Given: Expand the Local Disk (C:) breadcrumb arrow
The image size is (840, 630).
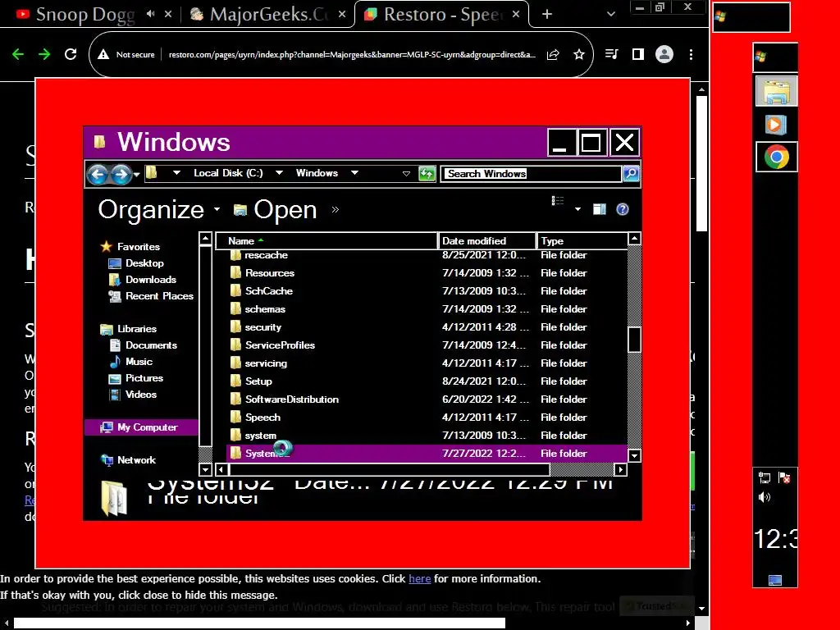Looking at the screenshot, I should click(x=279, y=173).
